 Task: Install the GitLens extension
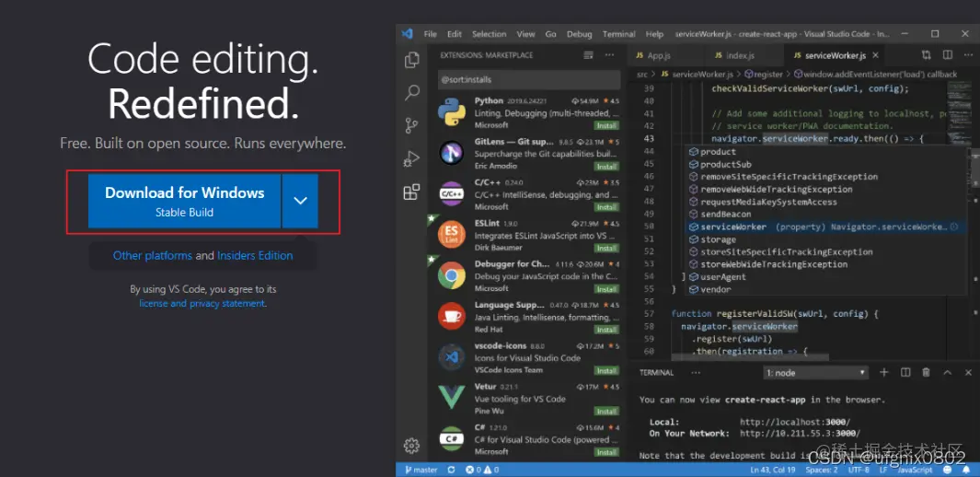606,167
